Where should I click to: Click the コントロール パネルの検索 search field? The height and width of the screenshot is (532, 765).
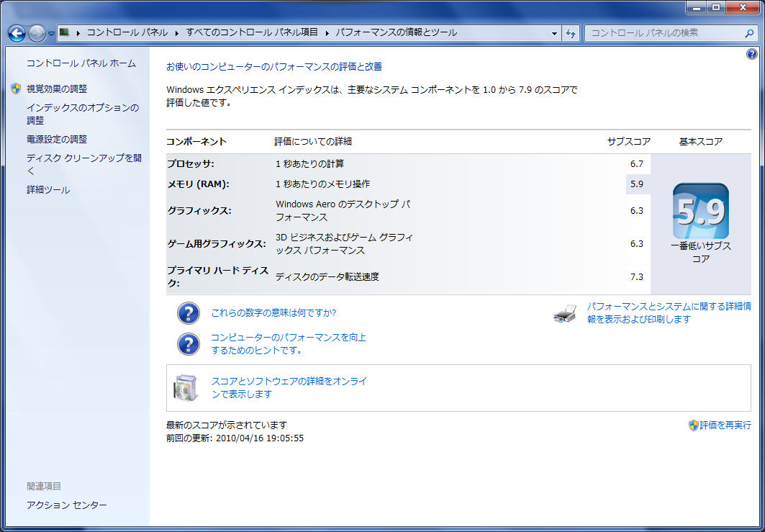[x=662, y=33]
